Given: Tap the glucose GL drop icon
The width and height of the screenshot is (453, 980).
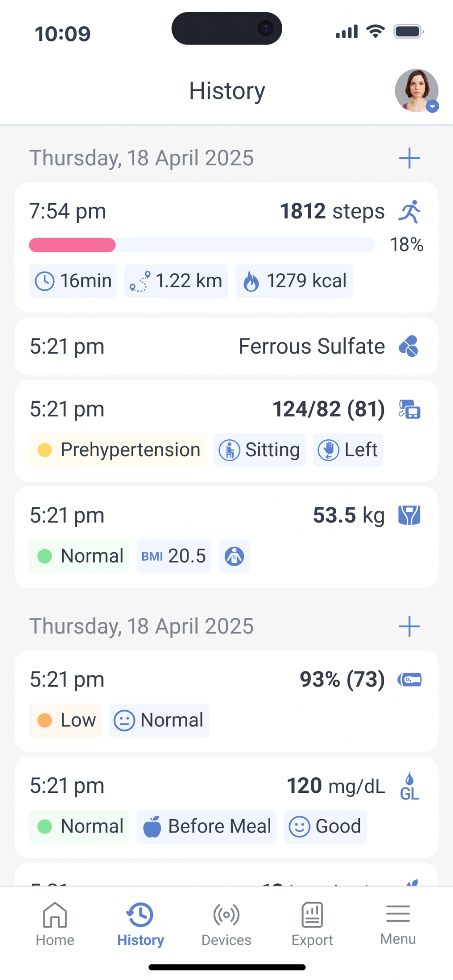Looking at the screenshot, I should pyautogui.click(x=409, y=787).
